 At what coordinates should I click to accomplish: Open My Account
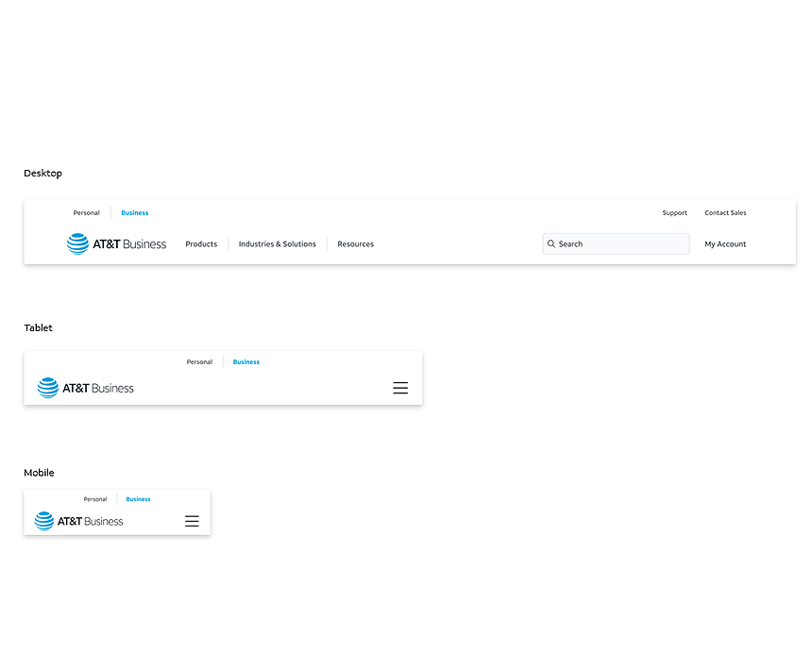coord(725,244)
